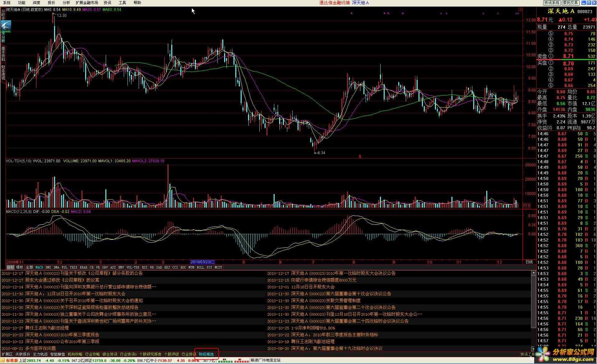
Task: Switch to the 模板 tab
Action: coord(20,267)
